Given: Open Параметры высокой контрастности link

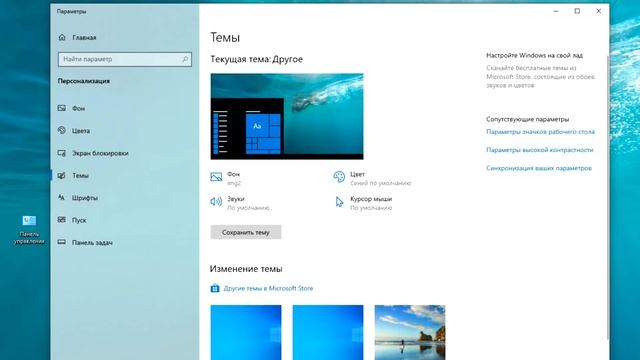Looking at the screenshot, I should tap(540, 150).
